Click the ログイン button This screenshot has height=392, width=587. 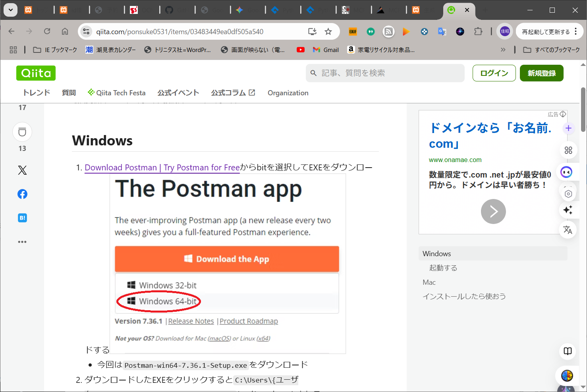tap(494, 73)
